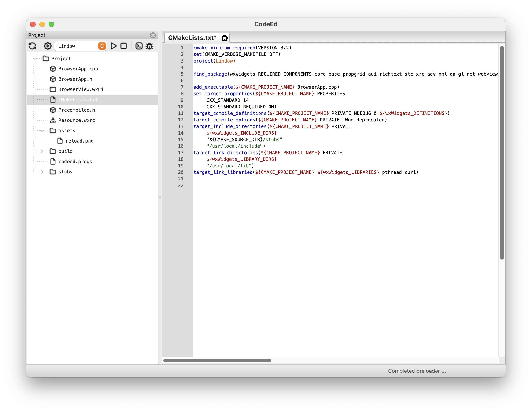The height and width of the screenshot is (412, 532).
Task: Click the BrowserView.wxui window icon
Action: point(53,89)
